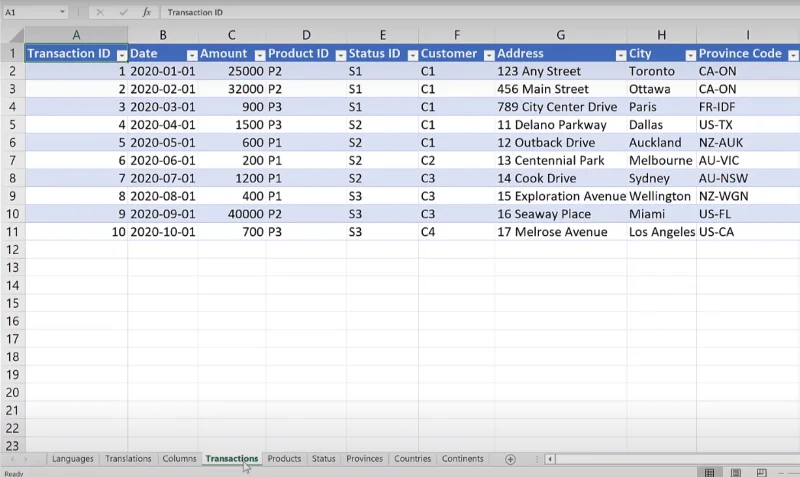Viewport: 800px width, 477px height.
Task: Click the Select All corner triangle
Action: coord(16,35)
